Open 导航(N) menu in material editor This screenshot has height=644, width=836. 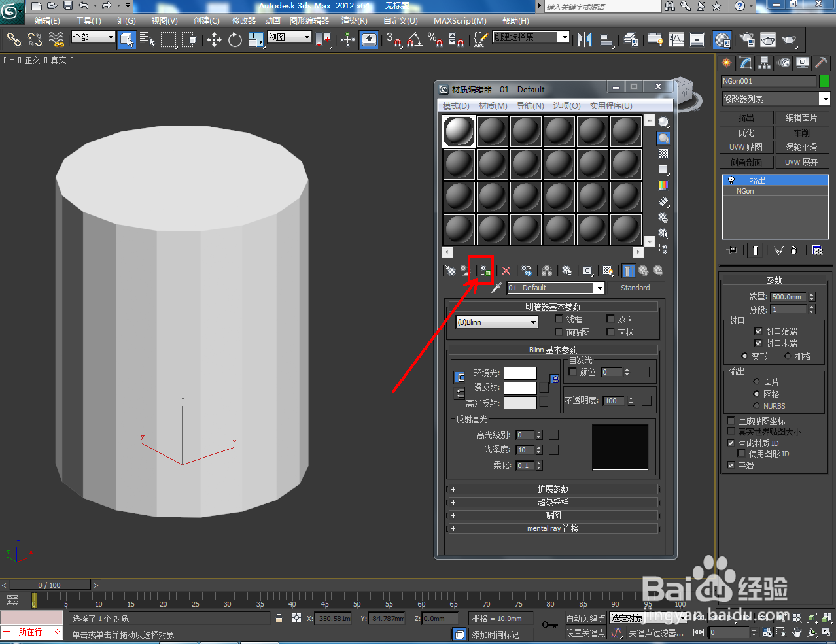click(531, 105)
